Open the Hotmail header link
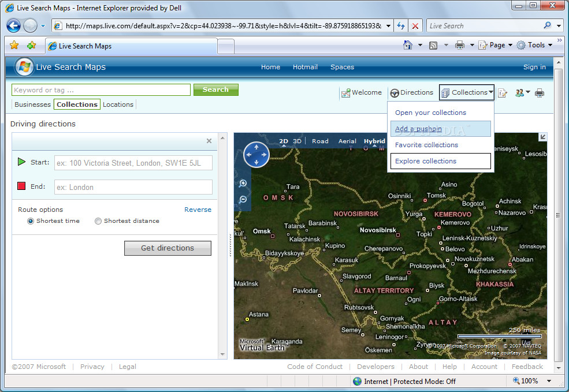This screenshot has height=392, width=569. 305,67
